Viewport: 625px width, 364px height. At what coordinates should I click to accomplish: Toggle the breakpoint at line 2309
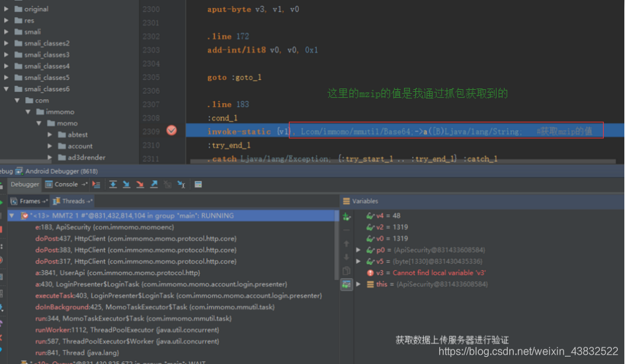click(x=171, y=131)
